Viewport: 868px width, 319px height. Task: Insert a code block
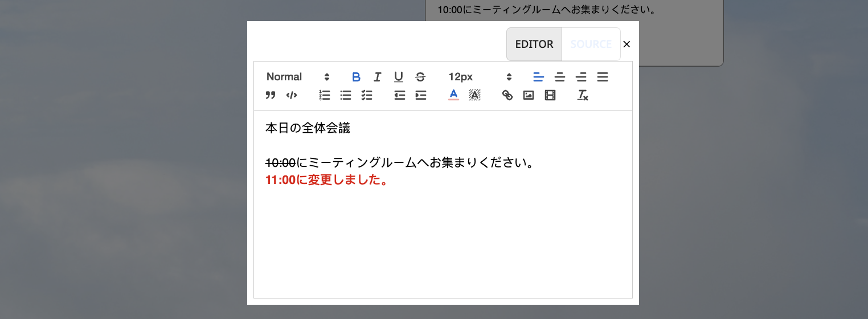tap(292, 95)
